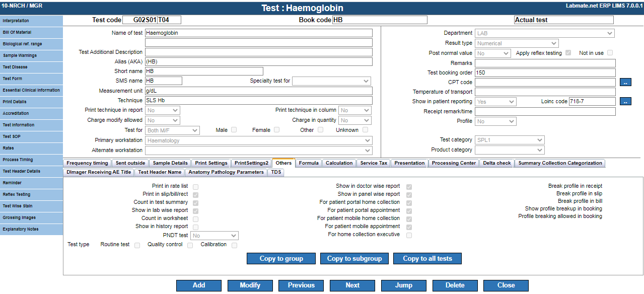Open the TDS tab
Image resolution: width=644 pixels, height=294 pixels.
pos(276,172)
